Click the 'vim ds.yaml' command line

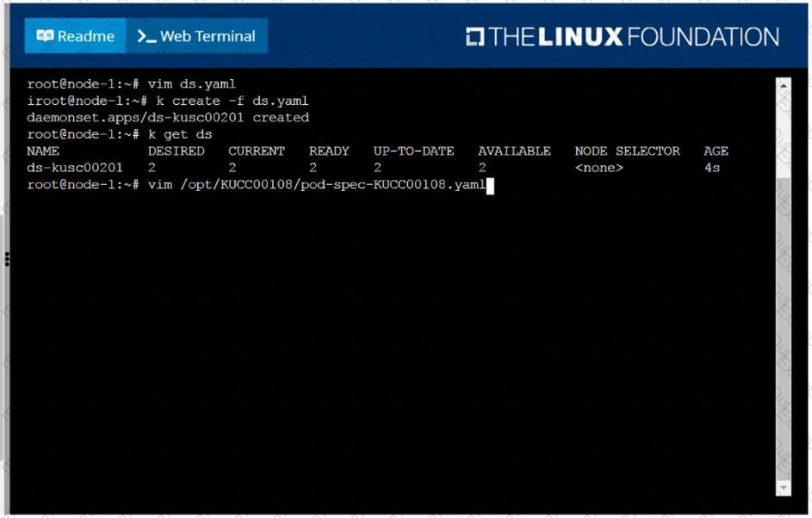(131, 83)
